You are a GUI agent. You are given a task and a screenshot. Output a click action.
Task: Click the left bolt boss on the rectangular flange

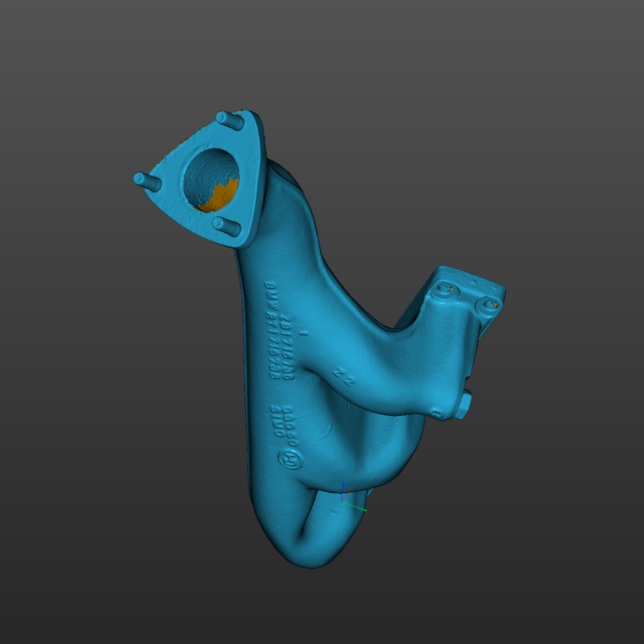445,289
